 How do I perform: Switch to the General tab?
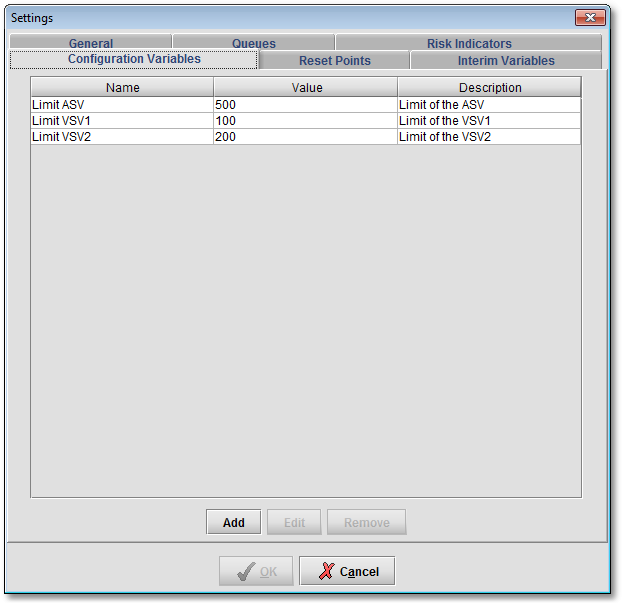click(x=90, y=44)
